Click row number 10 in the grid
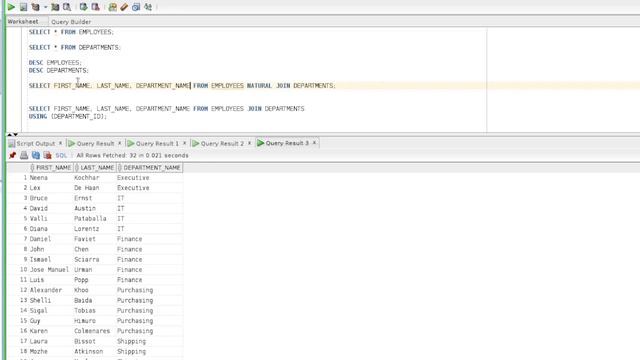The height and width of the screenshot is (360, 640). [x=23, y=270]
